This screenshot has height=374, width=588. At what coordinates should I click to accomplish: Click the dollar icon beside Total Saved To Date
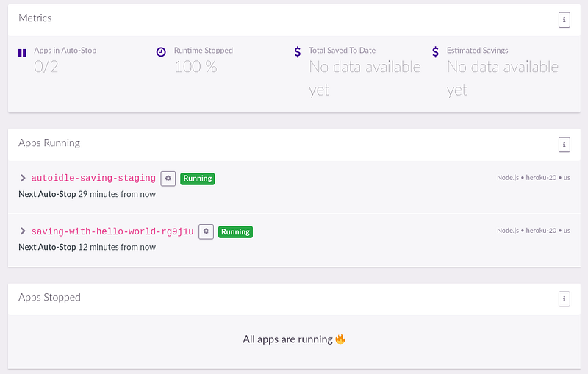click(x=297, y=52)
